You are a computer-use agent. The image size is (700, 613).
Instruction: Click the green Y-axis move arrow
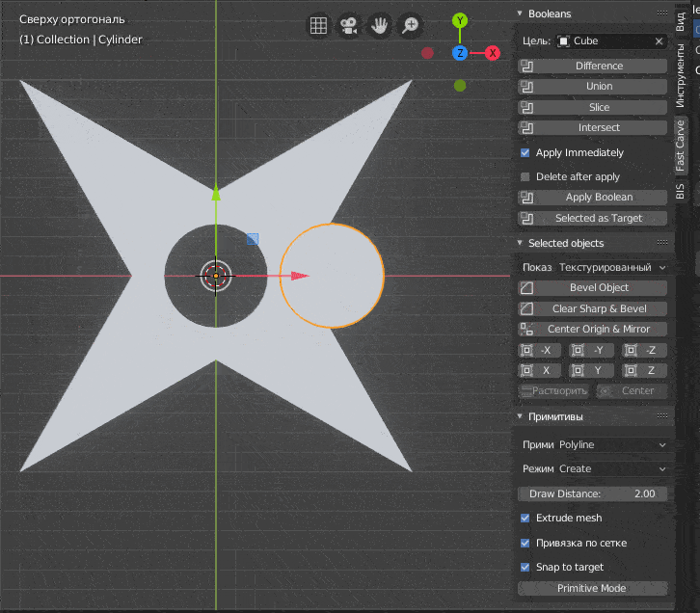click(x=216, y=193)
